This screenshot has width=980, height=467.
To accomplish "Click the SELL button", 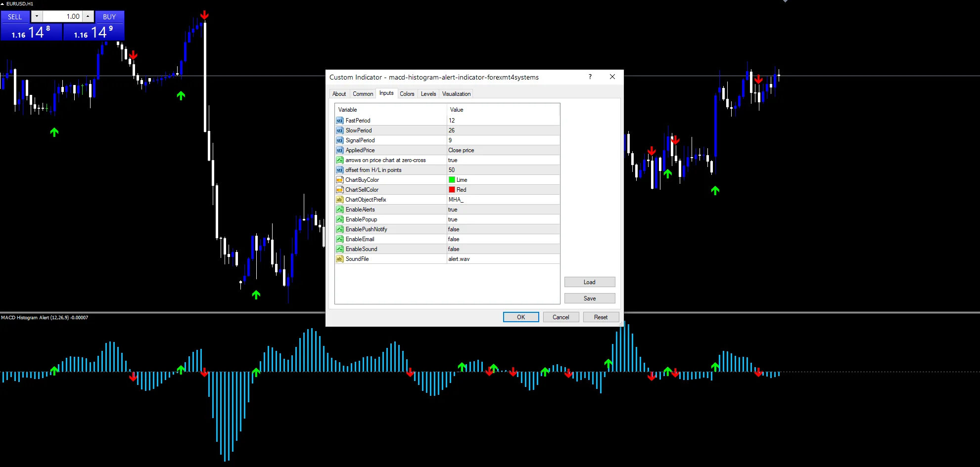I will pos(15,17).
